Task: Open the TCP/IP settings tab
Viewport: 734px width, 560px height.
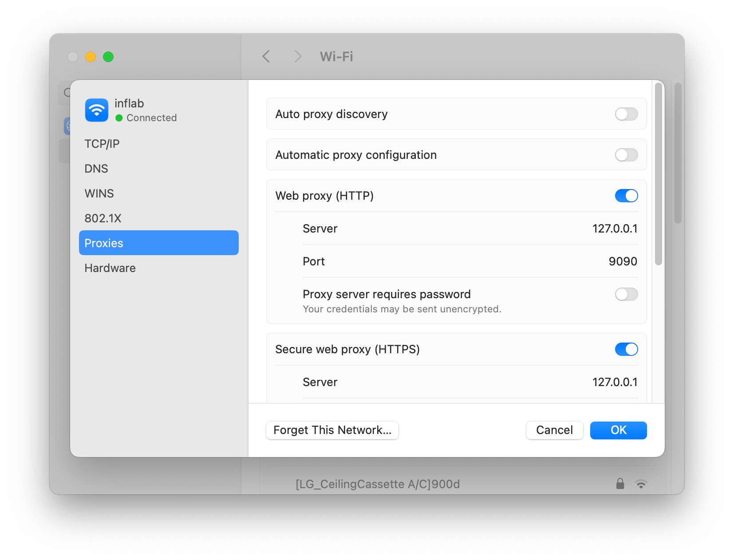Action: [x=102, y=144]
